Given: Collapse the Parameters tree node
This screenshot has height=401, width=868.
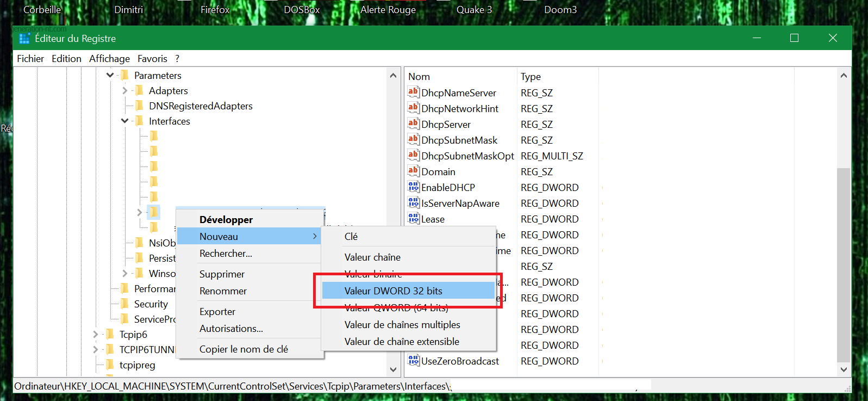Looking at the screenshot, I should [110, 75].
